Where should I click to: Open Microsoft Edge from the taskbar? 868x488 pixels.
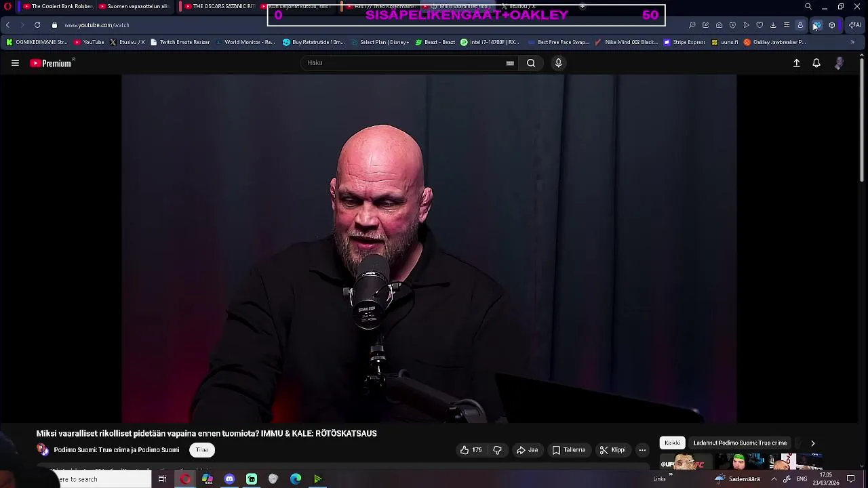pyautogui.click(x=296, y=479)
